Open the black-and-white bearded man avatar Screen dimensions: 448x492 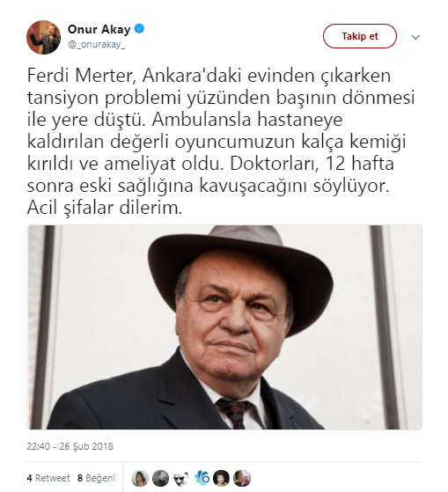160,478
